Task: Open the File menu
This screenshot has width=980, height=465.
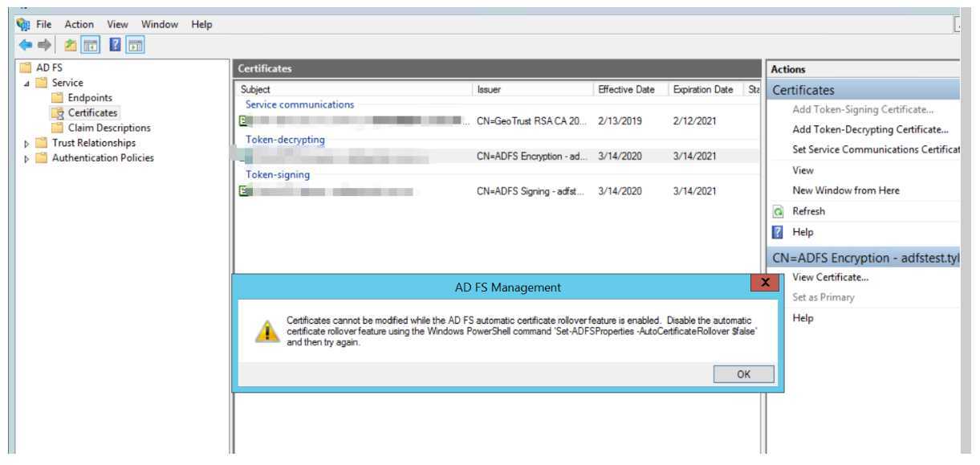Action: [44, 24]
